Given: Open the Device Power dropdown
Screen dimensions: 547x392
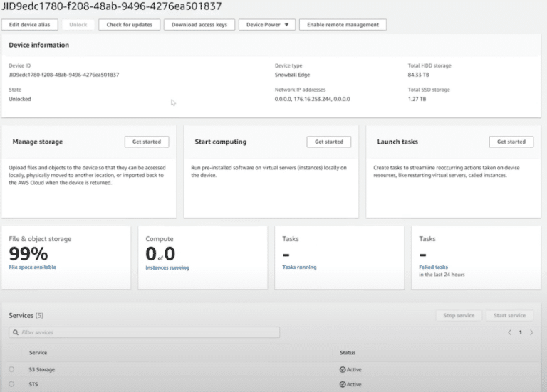Looking at the screenshot, I should [267, 25].
